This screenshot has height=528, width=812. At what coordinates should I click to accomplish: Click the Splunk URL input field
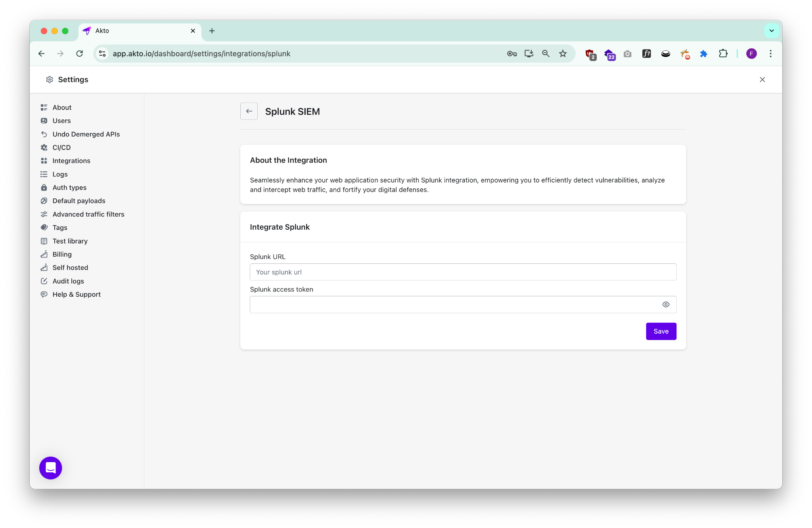coord(463,272)
